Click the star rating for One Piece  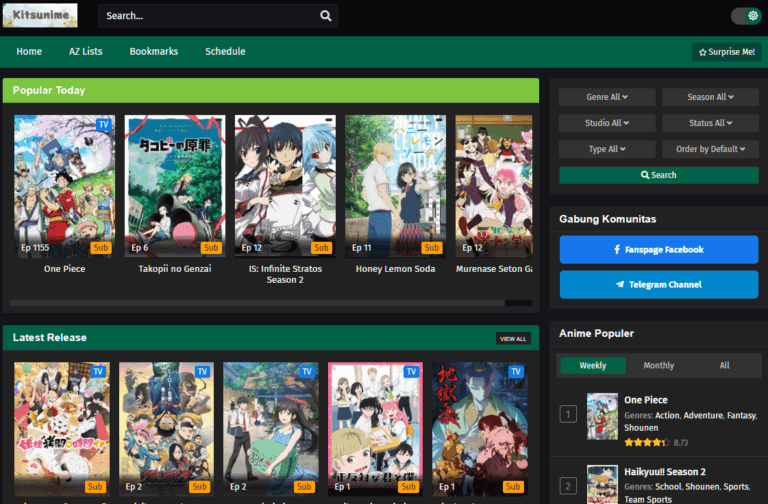click(647, 443)
